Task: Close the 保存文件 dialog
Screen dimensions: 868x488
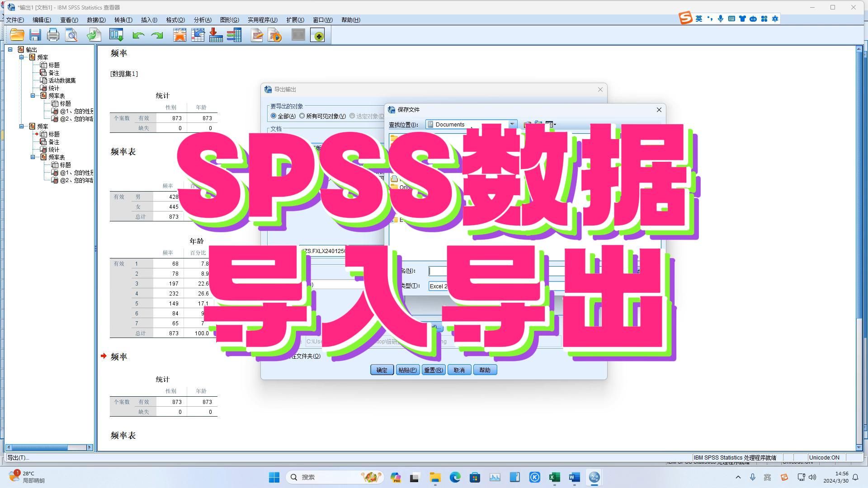Action: (x=659, y=110)
